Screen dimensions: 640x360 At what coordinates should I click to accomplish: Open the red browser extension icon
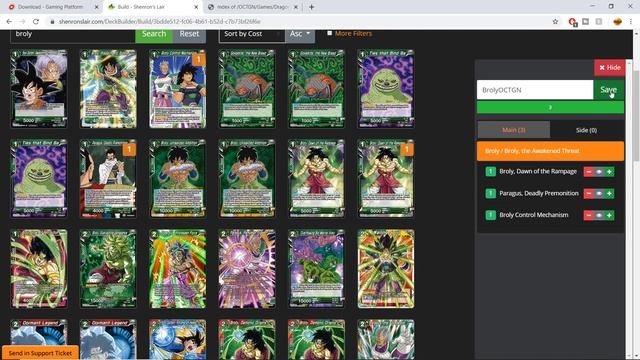click(x=572, y=22)
